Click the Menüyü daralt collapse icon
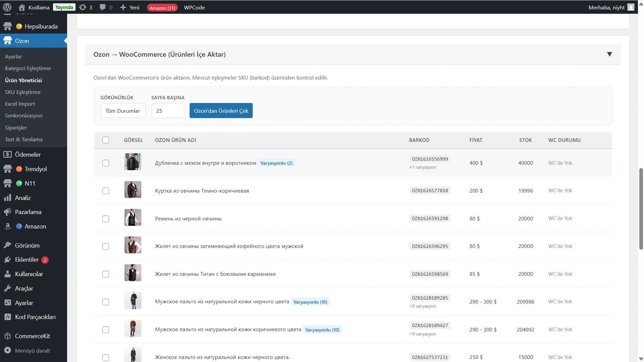This screenshot has width=644, height=362. (x=7, y=351)
